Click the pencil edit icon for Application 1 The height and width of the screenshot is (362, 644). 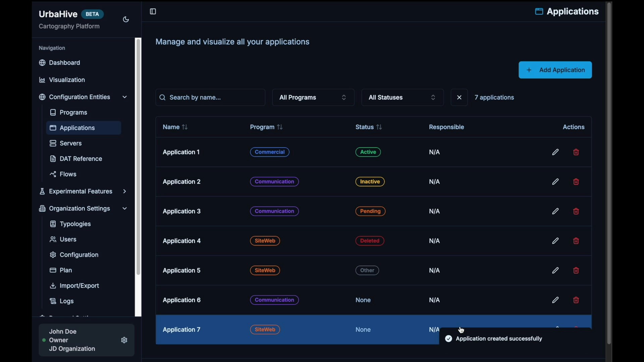(555, 152)
